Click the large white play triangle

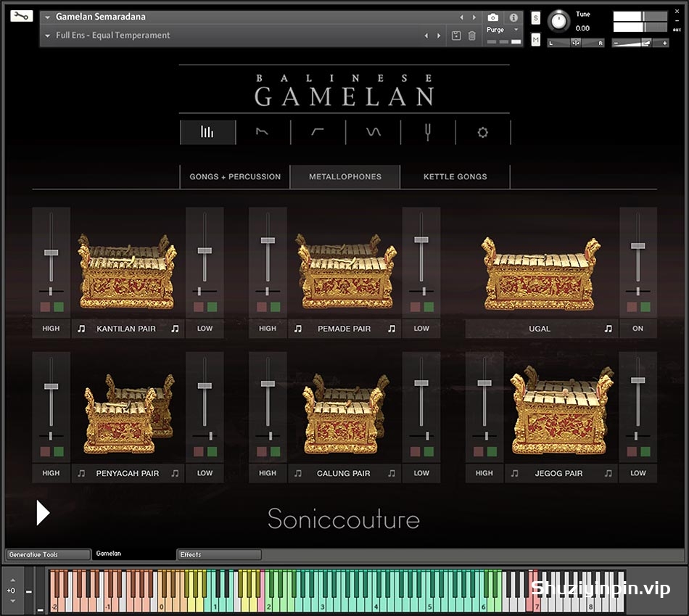[43, 513]
